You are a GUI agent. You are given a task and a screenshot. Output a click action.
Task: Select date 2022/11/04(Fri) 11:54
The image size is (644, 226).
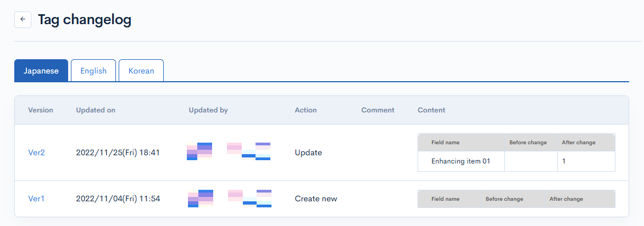(118, 199)
